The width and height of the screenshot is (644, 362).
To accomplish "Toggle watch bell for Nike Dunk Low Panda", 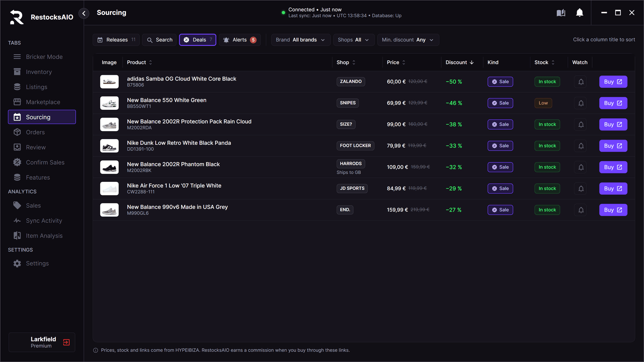I will (581, 146).
